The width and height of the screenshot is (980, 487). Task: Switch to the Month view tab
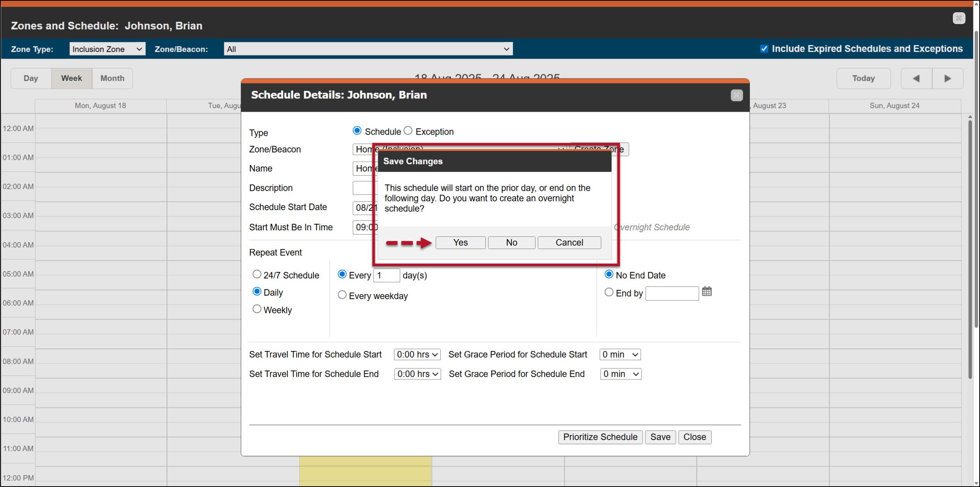[x=112, y=78]
